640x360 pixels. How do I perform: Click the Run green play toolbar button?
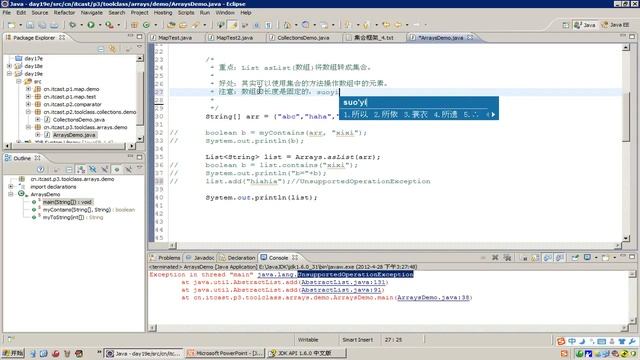pos(91,25)
